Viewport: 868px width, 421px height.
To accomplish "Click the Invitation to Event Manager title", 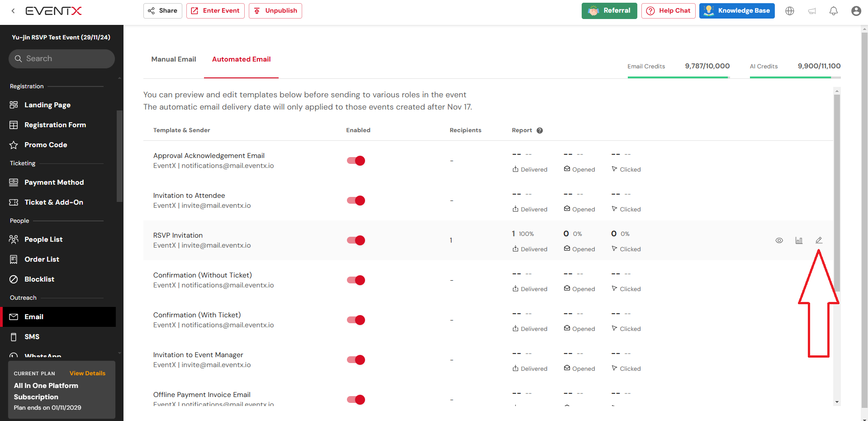I will (x=198, y=355).
